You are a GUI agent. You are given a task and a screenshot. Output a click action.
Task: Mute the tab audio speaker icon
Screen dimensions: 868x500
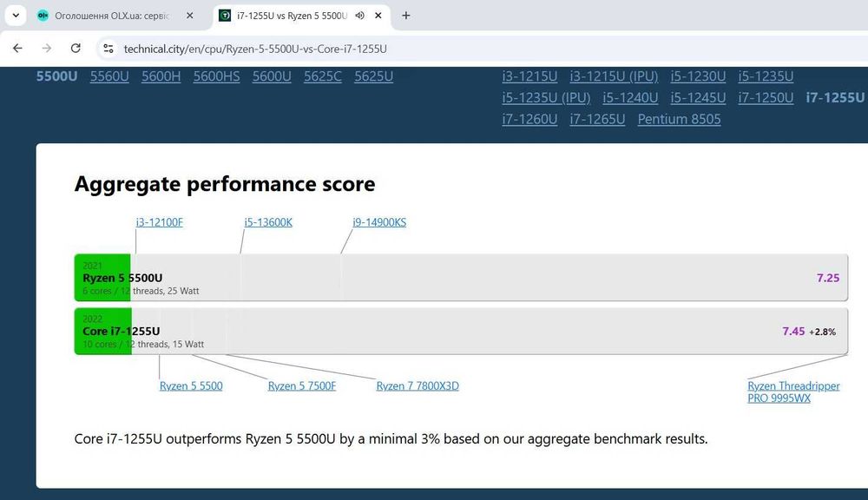pyautogui.click(x=360, y=16)
